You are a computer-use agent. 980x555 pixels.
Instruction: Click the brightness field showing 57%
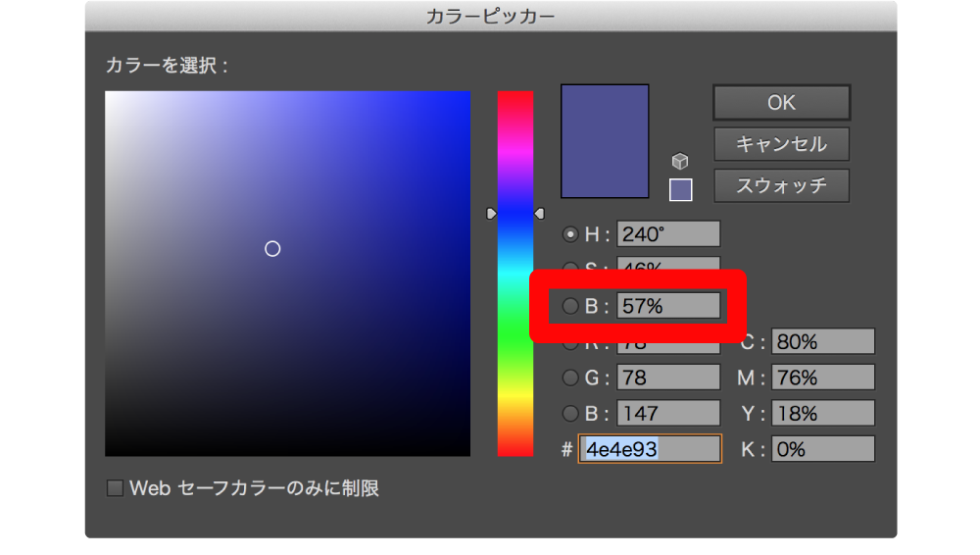pos(668,306)
